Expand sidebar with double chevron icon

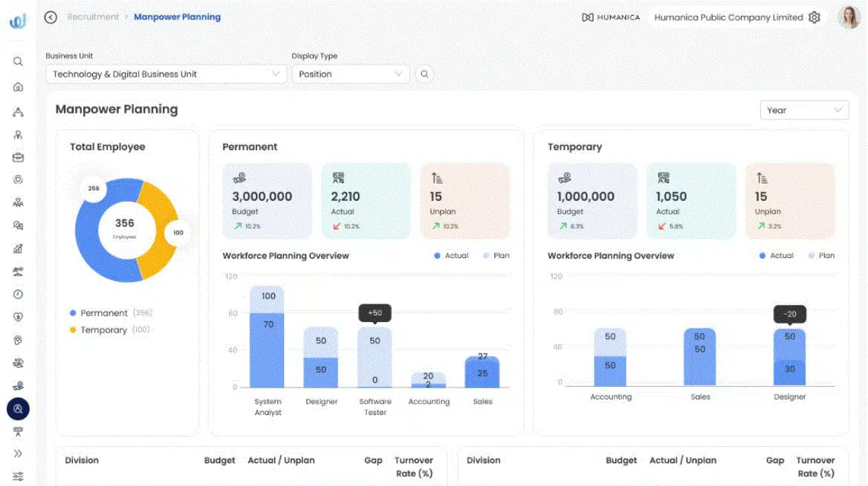click(x=18, y=454)
